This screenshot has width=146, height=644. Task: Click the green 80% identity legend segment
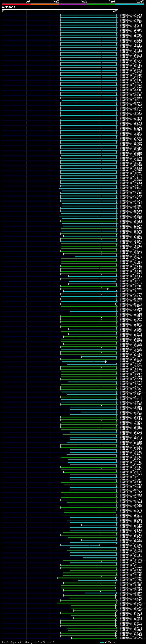101,4
